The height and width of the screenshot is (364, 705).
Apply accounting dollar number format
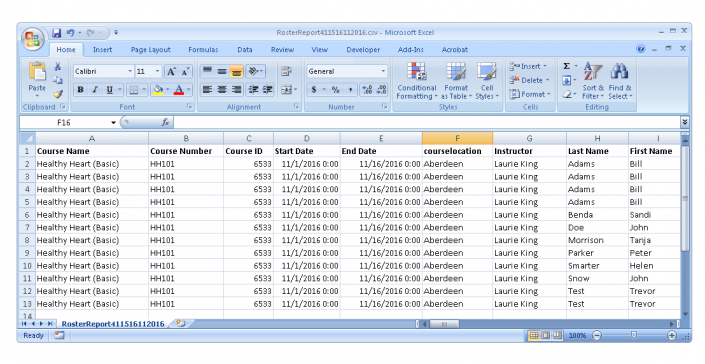click(314, 89)
